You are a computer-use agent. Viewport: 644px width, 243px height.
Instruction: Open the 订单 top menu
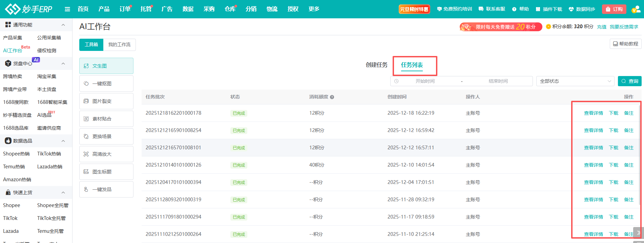coord(125,9)
